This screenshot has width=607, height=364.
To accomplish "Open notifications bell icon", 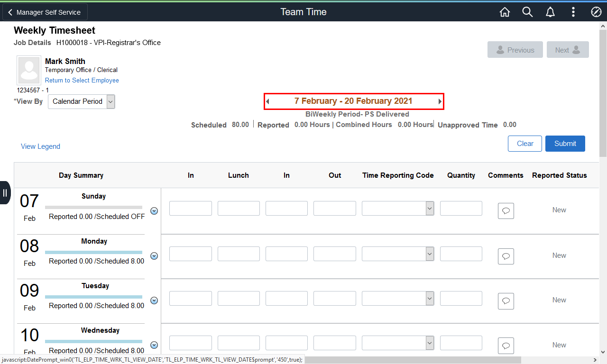I will [550, 12].
